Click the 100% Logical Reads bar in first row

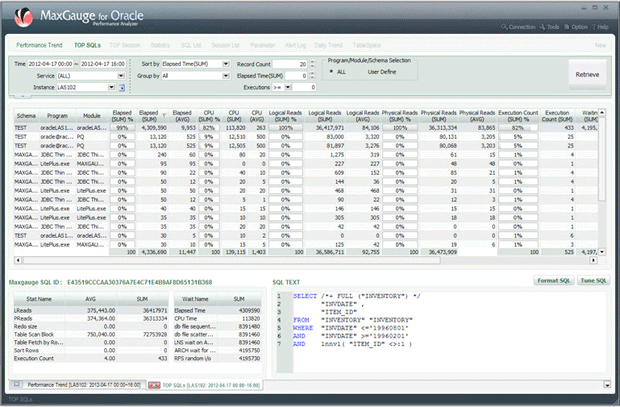pyautogui.click(x=285, y=128)
